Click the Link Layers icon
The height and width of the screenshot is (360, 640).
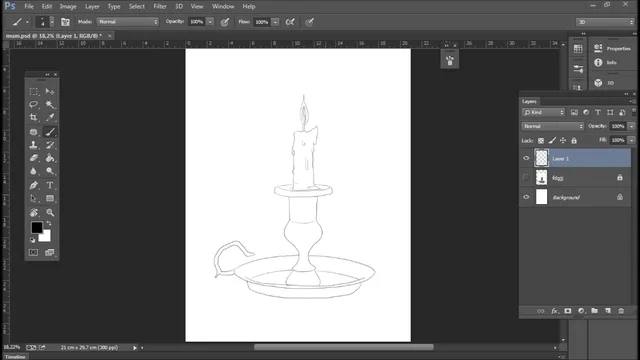coord(540,311)
